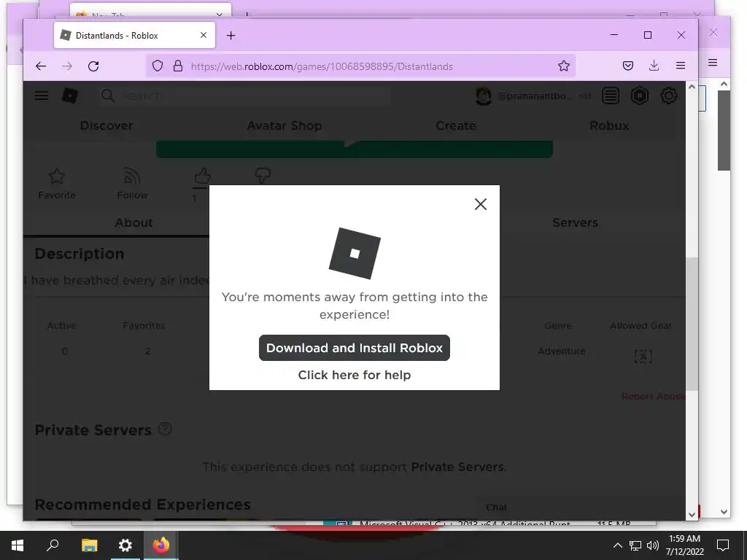Open the Click here for help link

coord(355,375)
